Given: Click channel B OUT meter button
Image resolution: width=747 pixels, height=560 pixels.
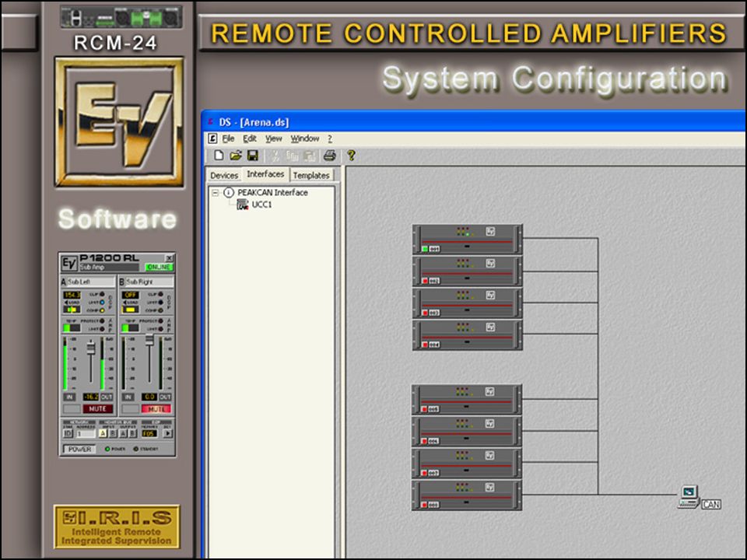Looking at the screenshot, I should pyautogui.click(x=165, y=397).
